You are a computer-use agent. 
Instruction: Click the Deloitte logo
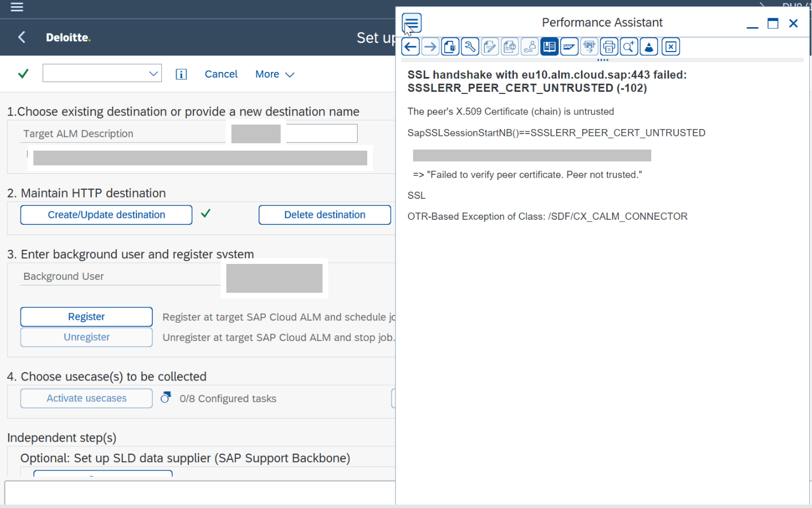[x=68, y=37]
